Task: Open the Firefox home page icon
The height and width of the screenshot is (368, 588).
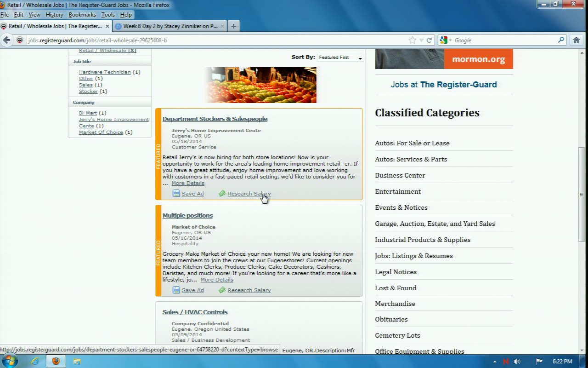Action: point(577,40)
